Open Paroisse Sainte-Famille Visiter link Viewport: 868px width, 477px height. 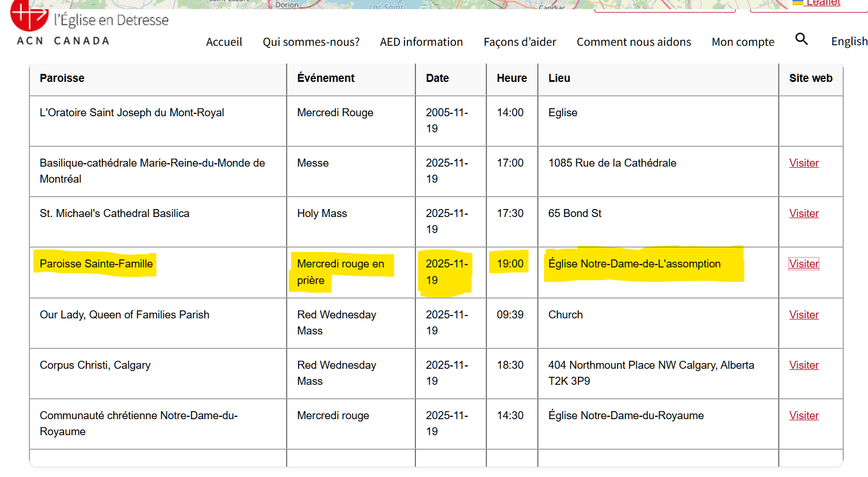coord(803,264)
